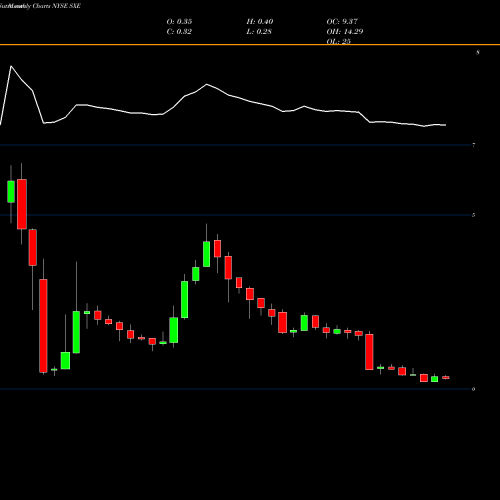Click the 'OL: 25' reading
Screen dimensions: 500x500
[x=338, y=41]
